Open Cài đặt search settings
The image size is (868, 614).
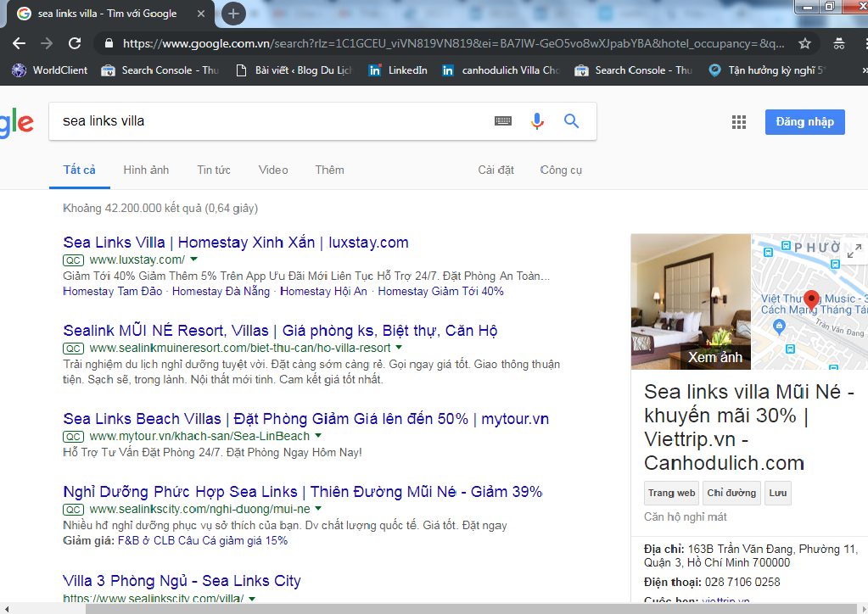[x=496, y=170]
